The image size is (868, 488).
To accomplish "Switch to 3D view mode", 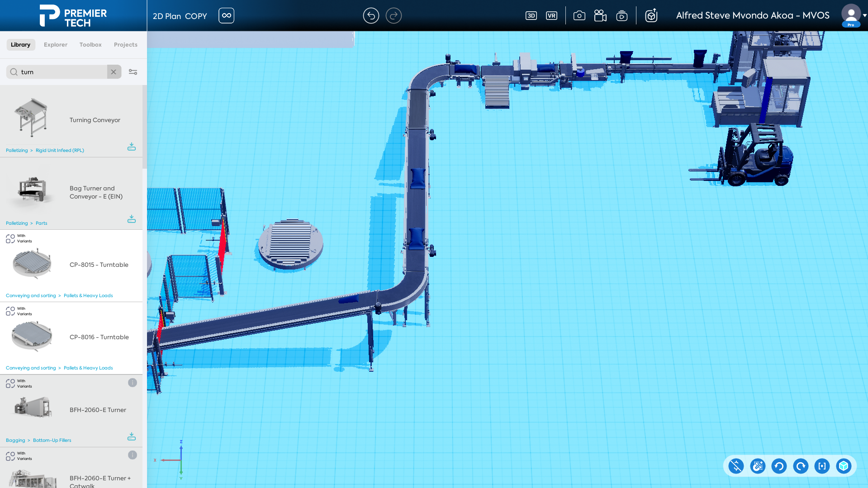I will click(x=531, y=16).
